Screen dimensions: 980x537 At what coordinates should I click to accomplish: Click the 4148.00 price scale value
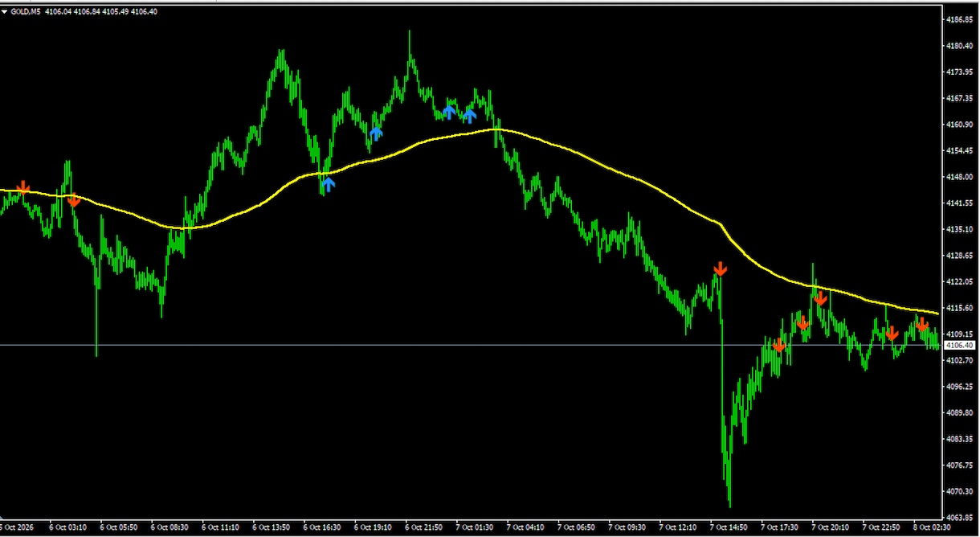pos(960,177)
